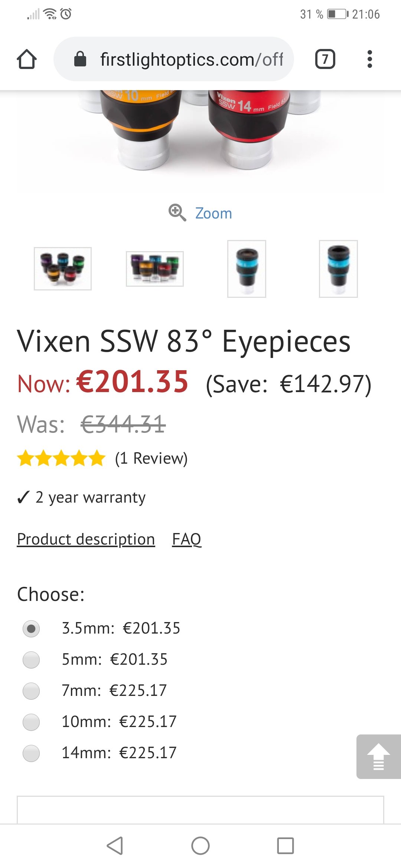Tap the browser home icon
The height and width of the screenshot is (868, 401).
click(27, 59)
